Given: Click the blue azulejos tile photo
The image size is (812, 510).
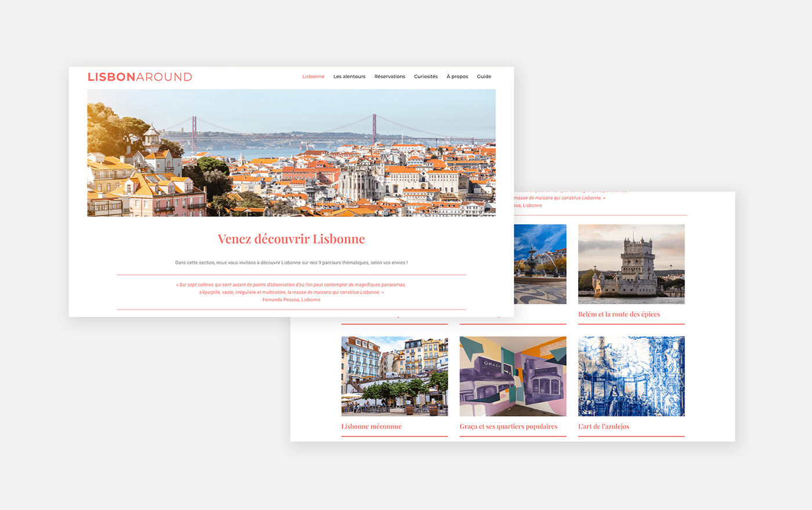Looking at the screenshot, I should 631,376.
